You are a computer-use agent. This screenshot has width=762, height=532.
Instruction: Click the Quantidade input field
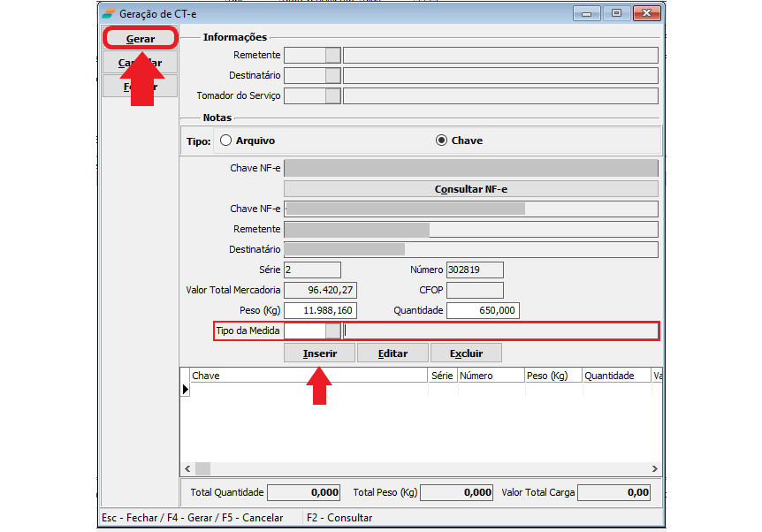(483, 311)
